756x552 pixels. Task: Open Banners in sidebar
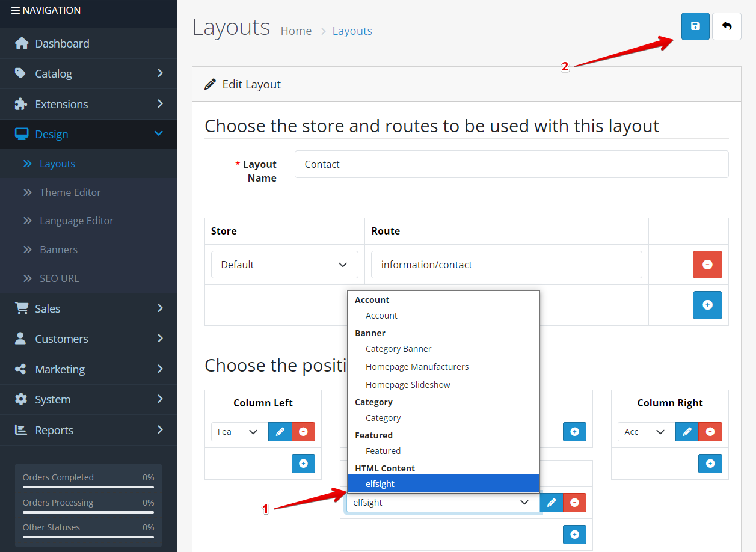point(88,250)
